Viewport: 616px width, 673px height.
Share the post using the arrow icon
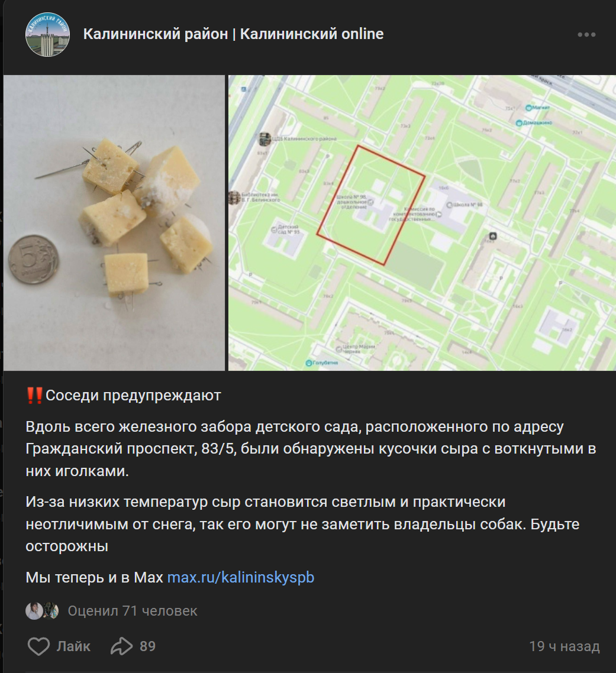[121, 646]
